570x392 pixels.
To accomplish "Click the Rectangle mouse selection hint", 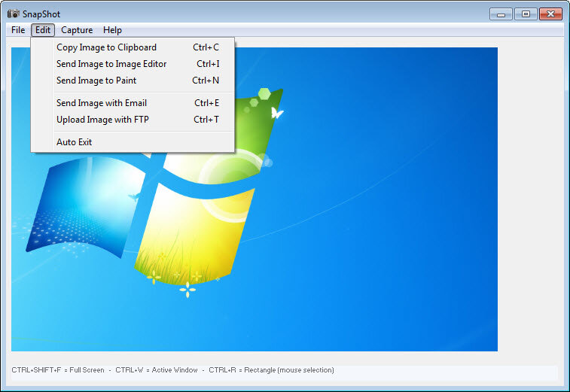I will click(x=271, y=370).
